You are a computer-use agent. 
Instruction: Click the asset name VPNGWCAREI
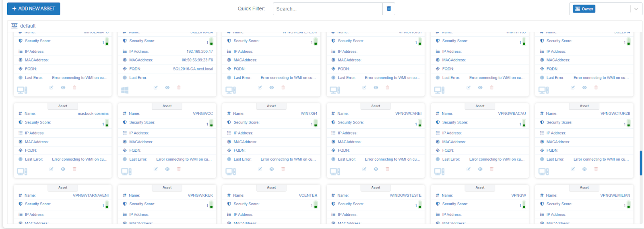(409, 113)
